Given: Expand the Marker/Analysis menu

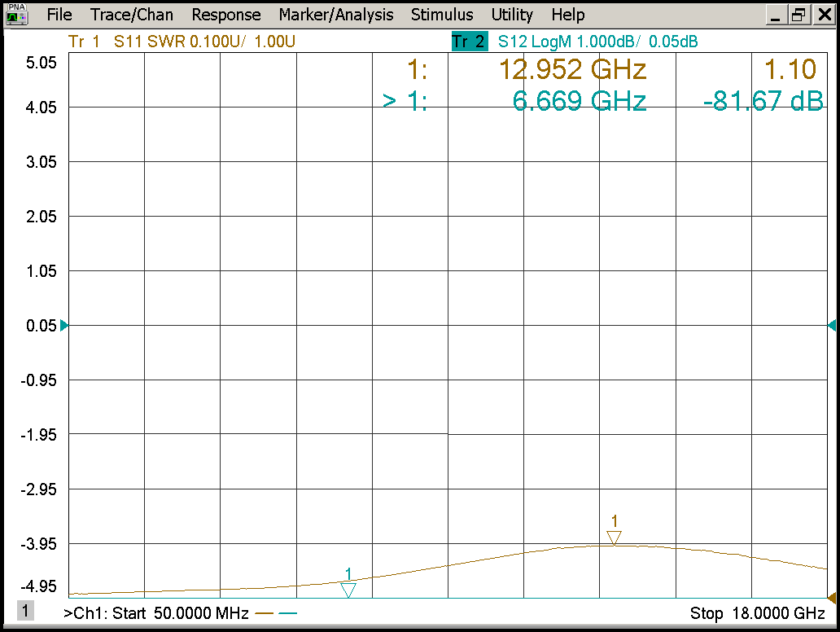Looking at the screenshot, I should click(335, 15).
